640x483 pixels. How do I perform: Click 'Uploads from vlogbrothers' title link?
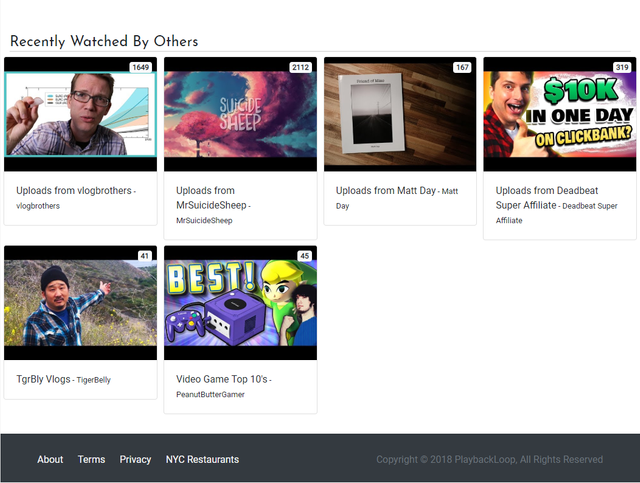click(x=74, y=191)
